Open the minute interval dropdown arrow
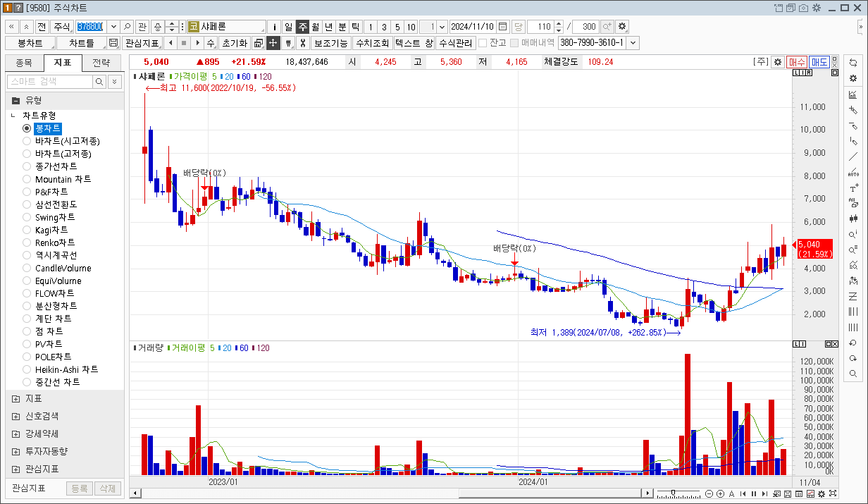The height and width of the screenshot is (504, 868). (442, 27)
